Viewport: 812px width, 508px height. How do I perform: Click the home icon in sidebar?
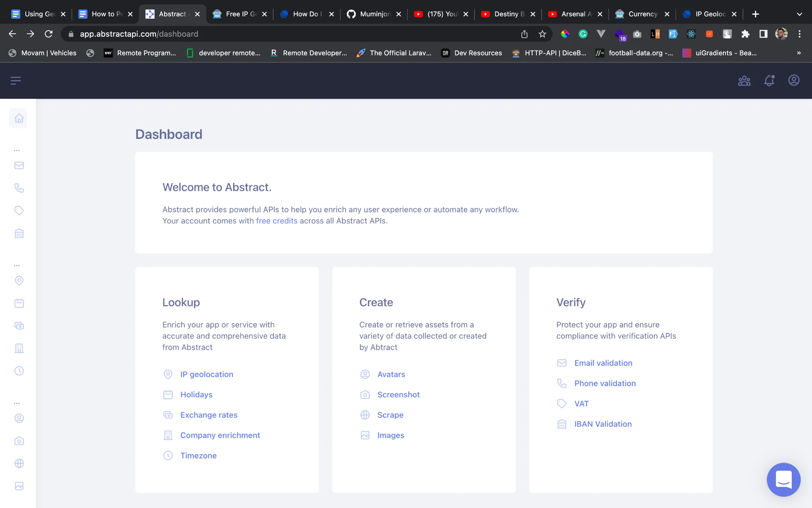(19, 118)
